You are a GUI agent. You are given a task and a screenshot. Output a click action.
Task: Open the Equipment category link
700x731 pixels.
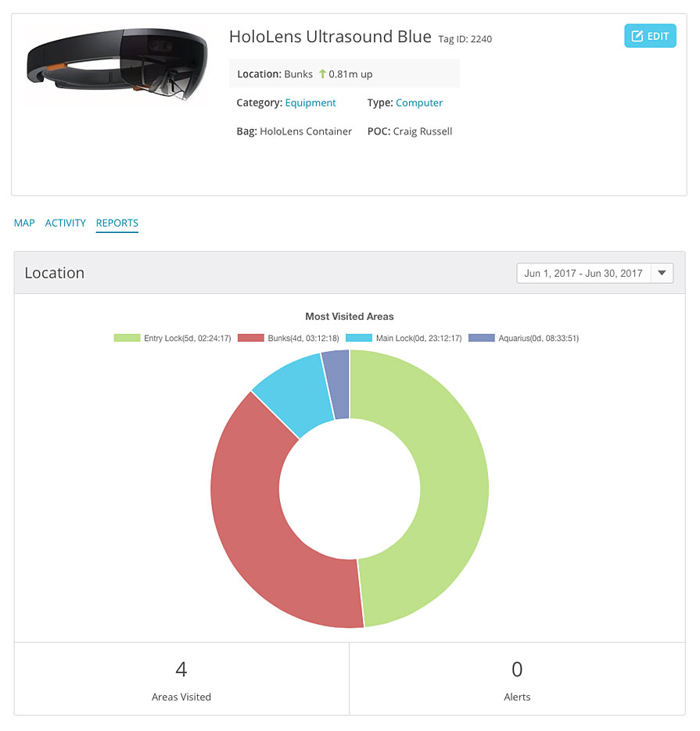coord(311,102)
